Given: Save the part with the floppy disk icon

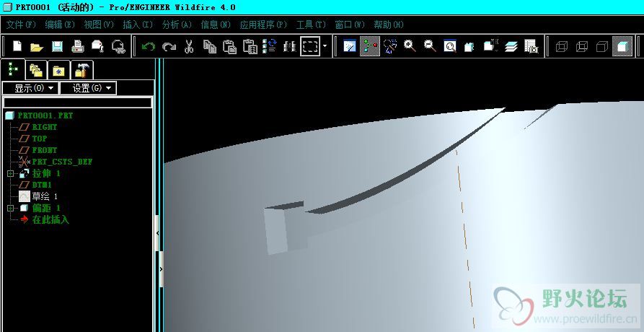Looking at the screenshot, I should [57, 46].
